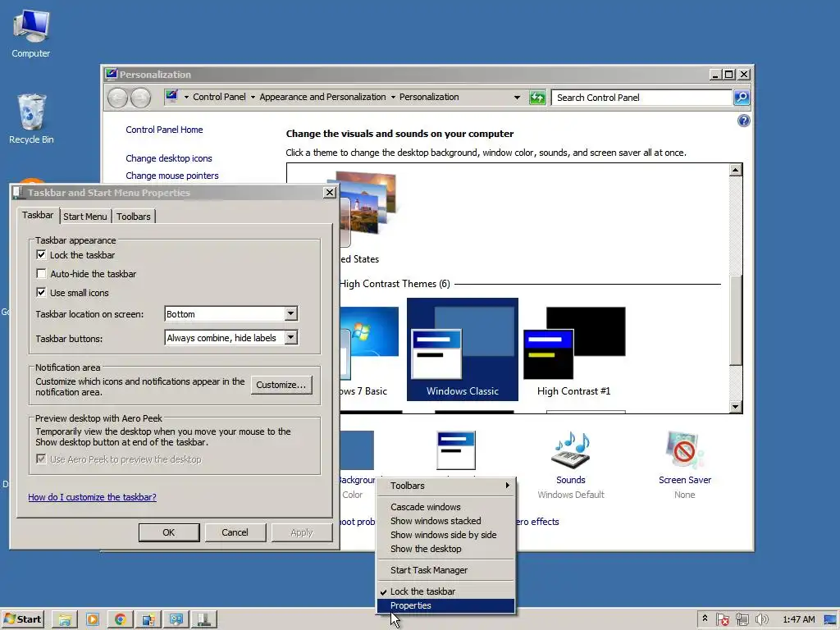The image size is (840, 630).
Task: Expand the Appearance and Personalization breadcrumb arrow
Action: (393, 98)
